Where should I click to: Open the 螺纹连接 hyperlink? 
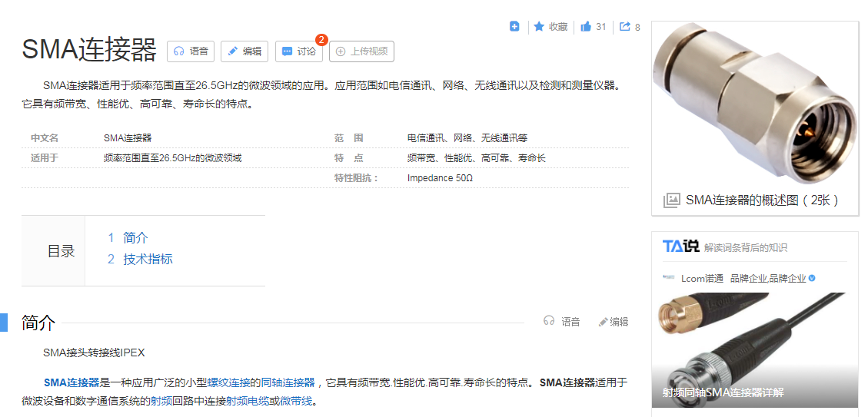click(x=228, y=382)
